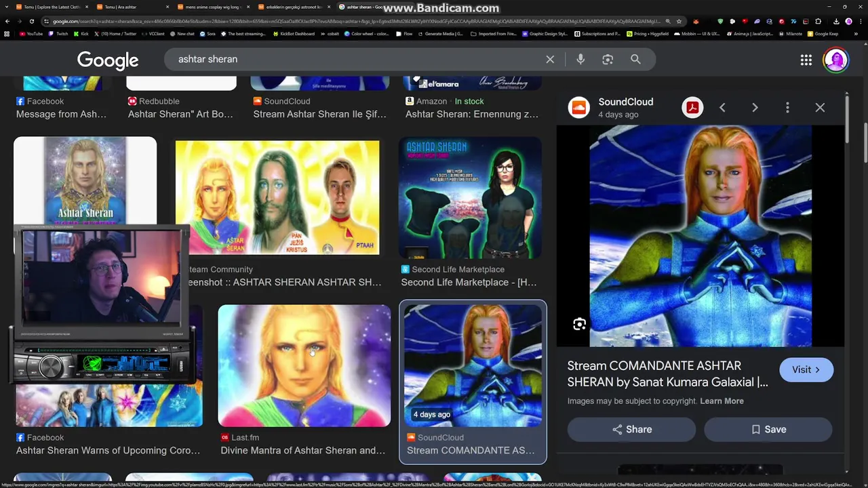Open bookmarks apps grid icon
This screenshot has height=488, width=868.
coord(7,33)
